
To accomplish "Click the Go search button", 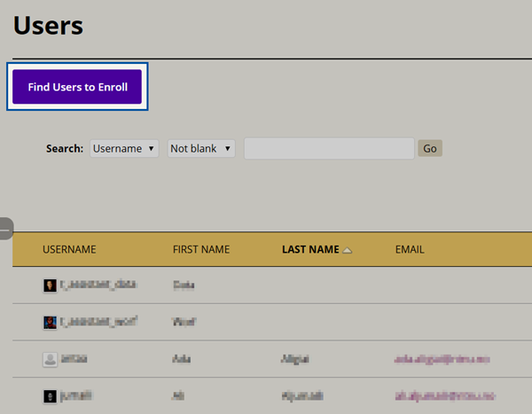I will pos(430,148).
